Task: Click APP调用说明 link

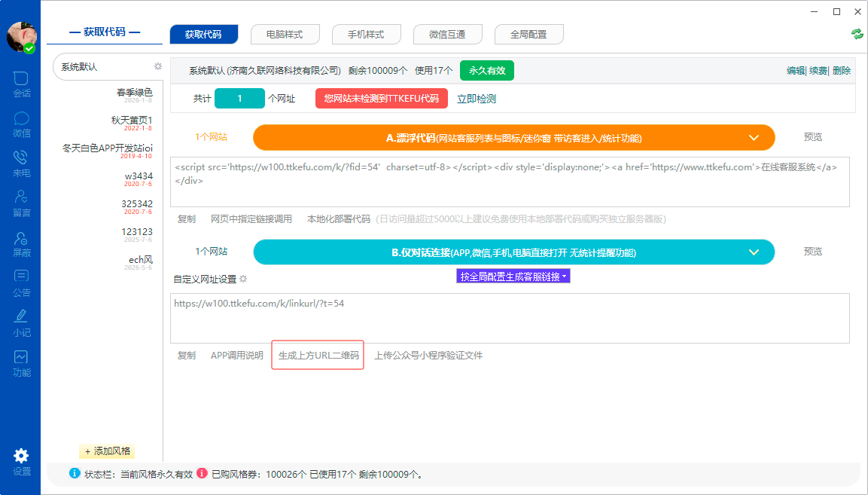Action: pos(237,356)
